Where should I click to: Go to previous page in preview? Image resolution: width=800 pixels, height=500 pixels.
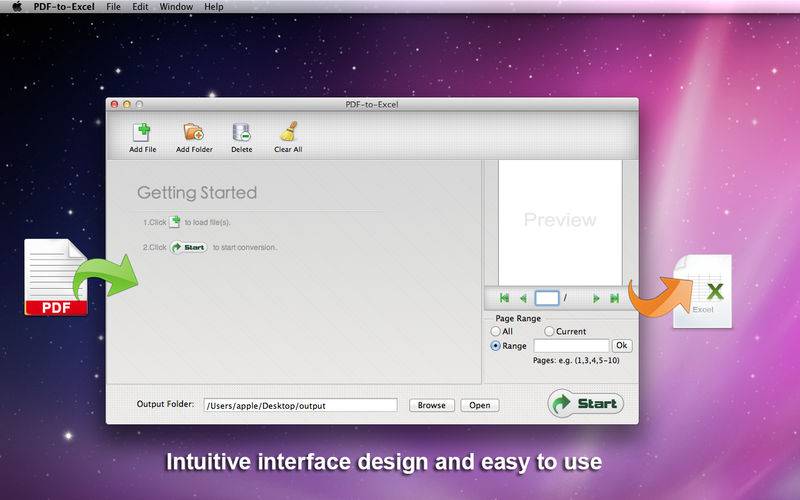pos(523,298)
